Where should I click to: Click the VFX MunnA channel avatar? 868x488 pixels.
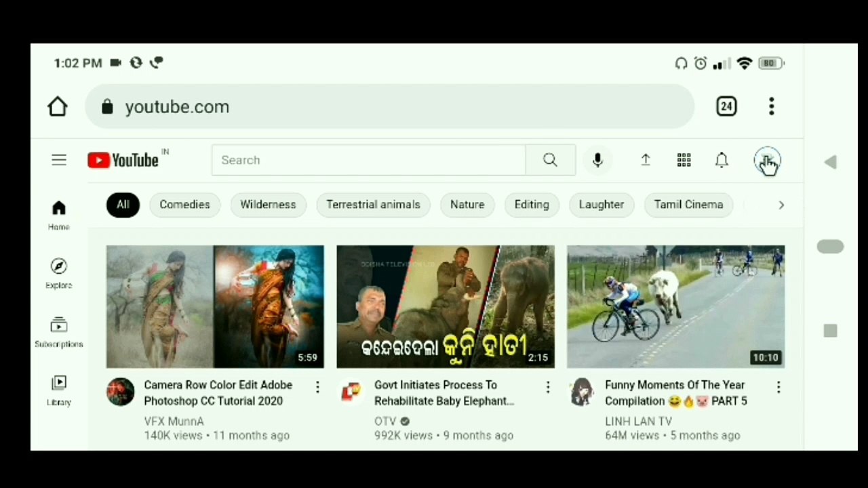pyautogui.click(x=121, y=392)
